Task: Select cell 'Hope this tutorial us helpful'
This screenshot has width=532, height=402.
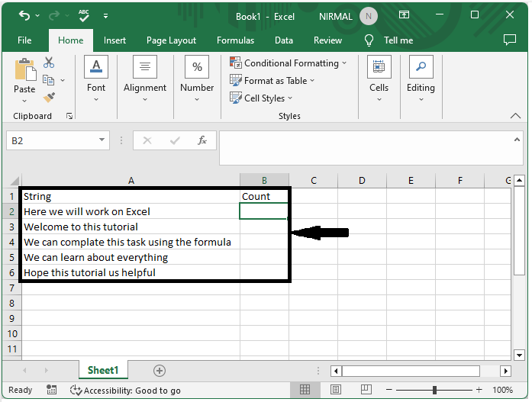Action: pos(131,272)
